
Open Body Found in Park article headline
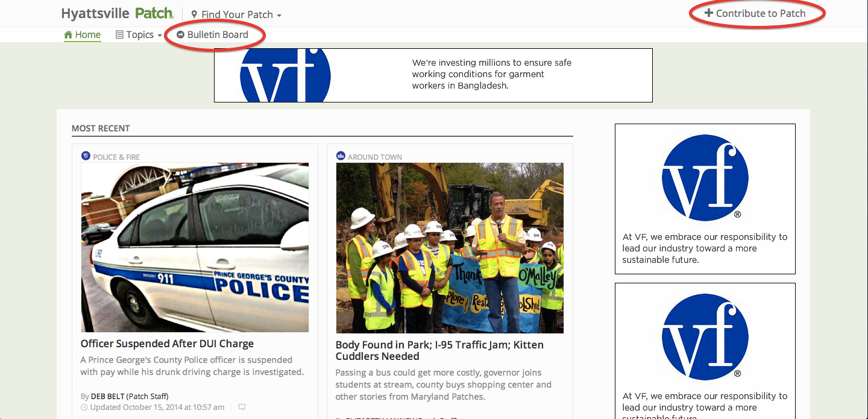pyautogui.click(x=439, y=350)
